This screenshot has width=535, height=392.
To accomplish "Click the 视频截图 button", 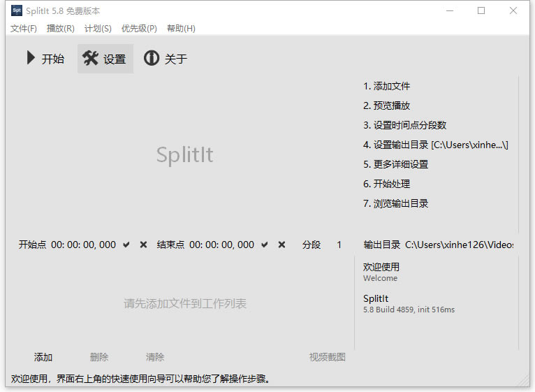I will point(327,357).
